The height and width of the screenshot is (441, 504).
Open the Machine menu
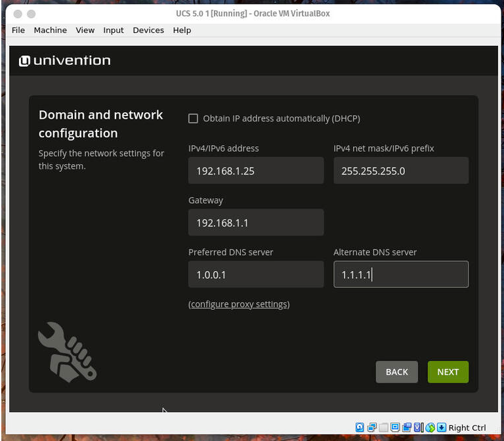(x=51, y=30)
